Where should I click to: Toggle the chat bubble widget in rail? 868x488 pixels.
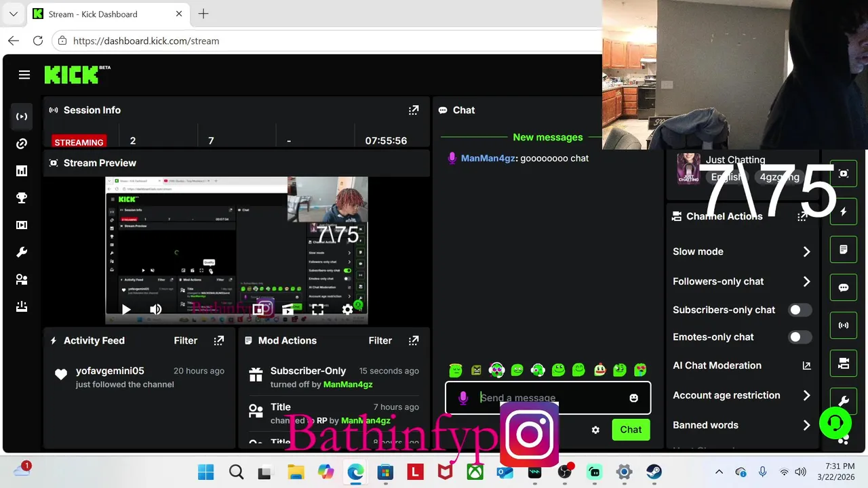844,287
